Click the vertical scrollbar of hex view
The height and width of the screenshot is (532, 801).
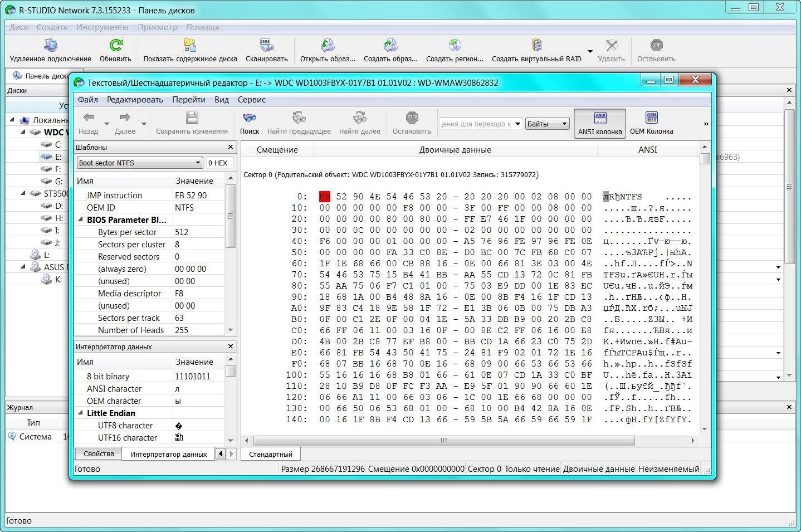pyautogui.click(x=705, y=159)
